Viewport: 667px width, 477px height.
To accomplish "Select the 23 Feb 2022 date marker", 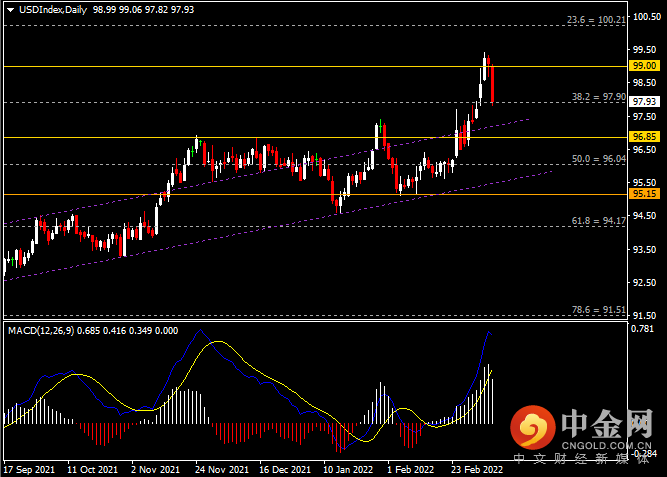I will point(477,470).
